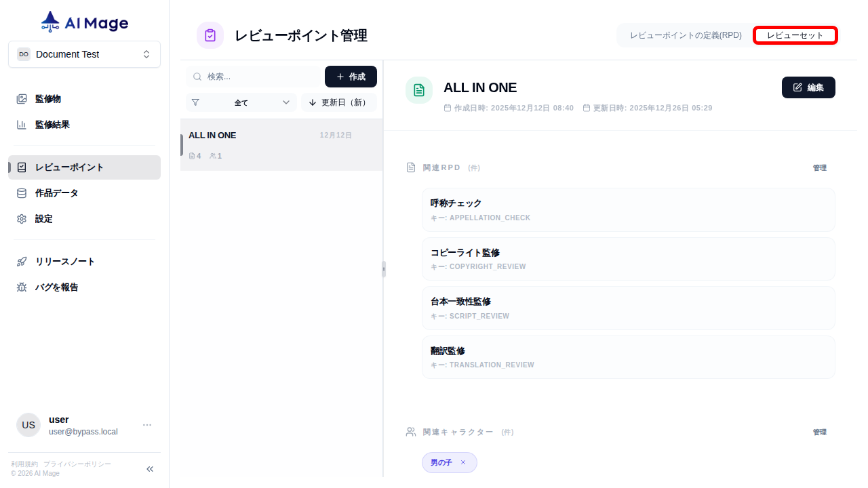Click the AI Mage logo
This screenshot has width=868, height=488.
[x=83, y=21]
